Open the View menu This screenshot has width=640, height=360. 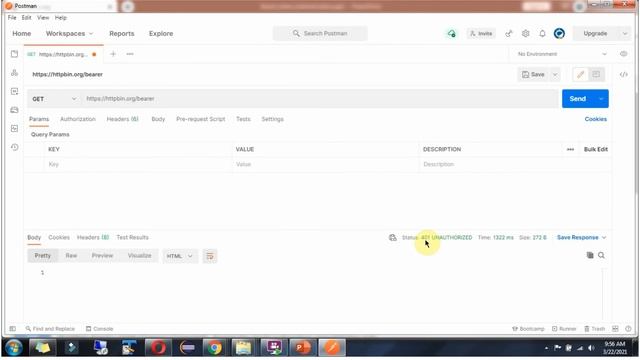[43, 18]
